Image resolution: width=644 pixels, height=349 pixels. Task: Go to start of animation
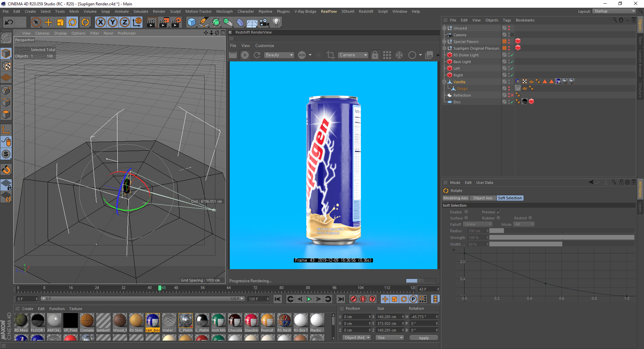tap(278, 299)
